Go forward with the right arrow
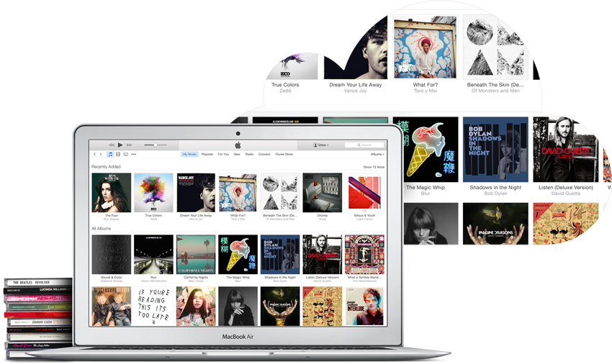The height and width of the screenshot is (364, 612). click(101, 155)
